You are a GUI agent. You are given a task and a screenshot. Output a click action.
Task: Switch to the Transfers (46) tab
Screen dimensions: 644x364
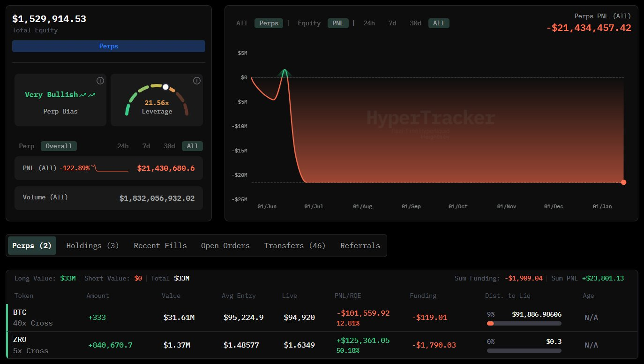pyautogui.click(x=294, y=245)
